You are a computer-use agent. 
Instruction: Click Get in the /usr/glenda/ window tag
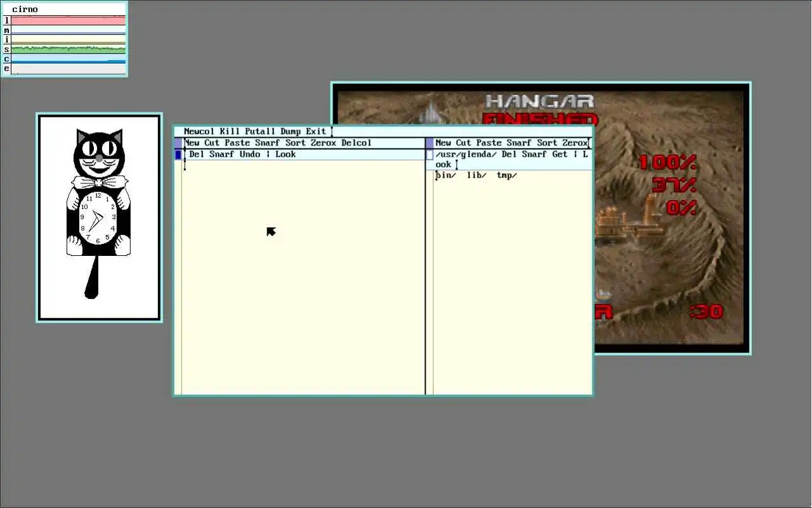(560, 154)
